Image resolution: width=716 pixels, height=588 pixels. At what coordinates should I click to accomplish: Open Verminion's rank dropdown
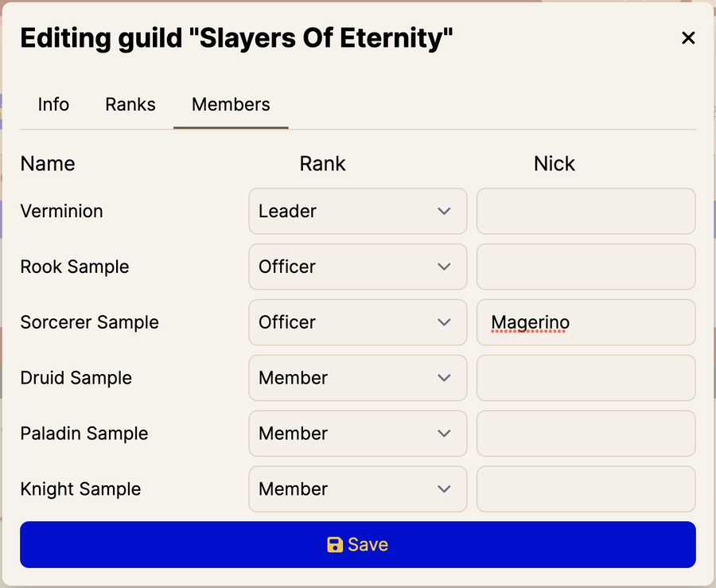[x=357, y=211]
